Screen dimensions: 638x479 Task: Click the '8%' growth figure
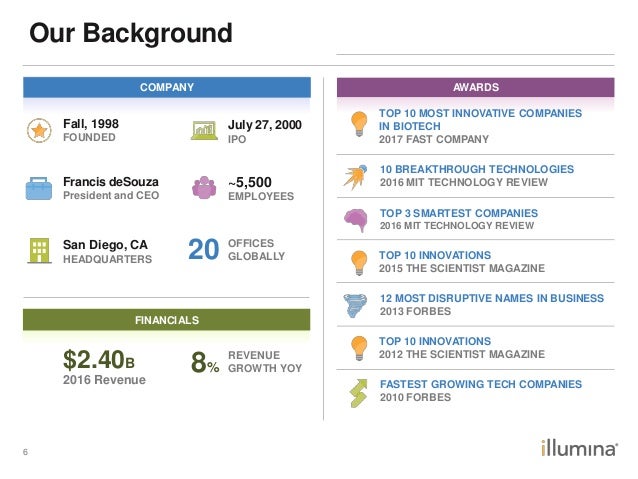click(x=205, y=362)
